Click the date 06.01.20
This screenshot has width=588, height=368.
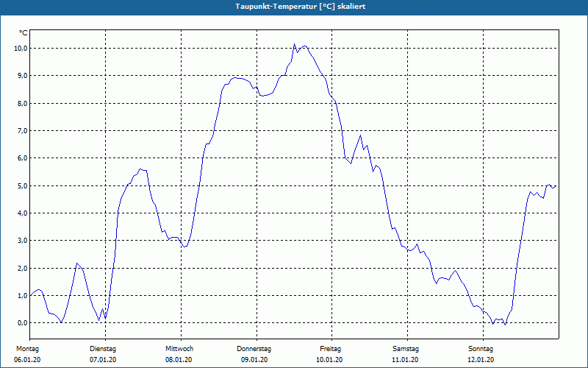[27, 360]
